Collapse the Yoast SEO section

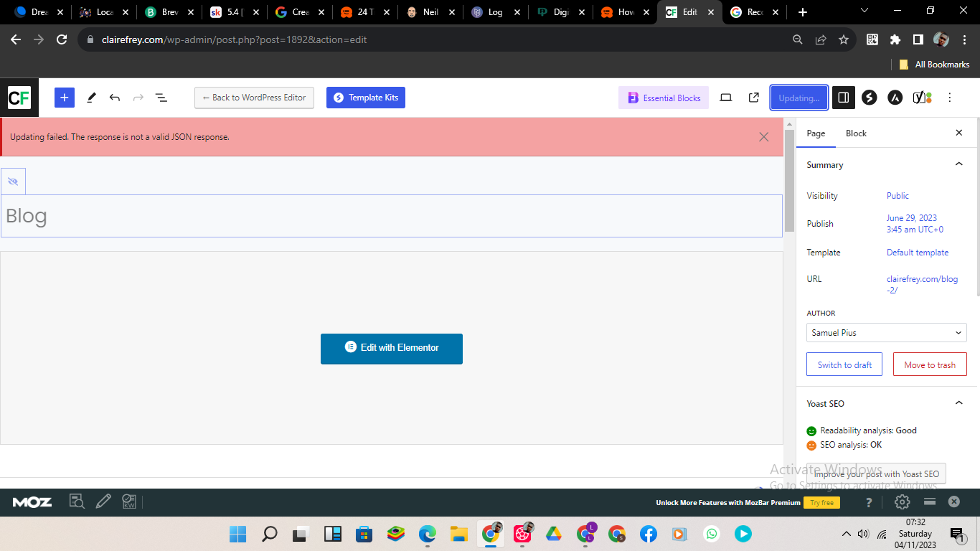pyautogui.click(x=959, y=403)
